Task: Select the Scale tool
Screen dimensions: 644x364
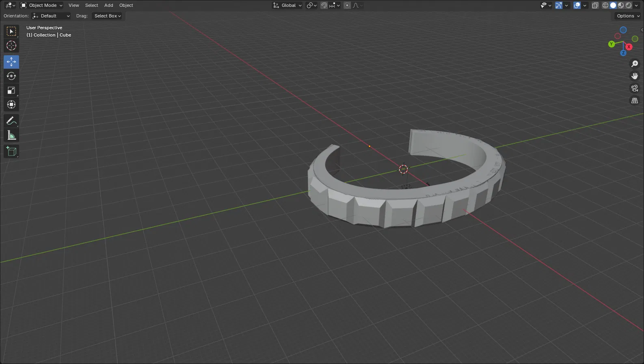Action: click(11, 90)
